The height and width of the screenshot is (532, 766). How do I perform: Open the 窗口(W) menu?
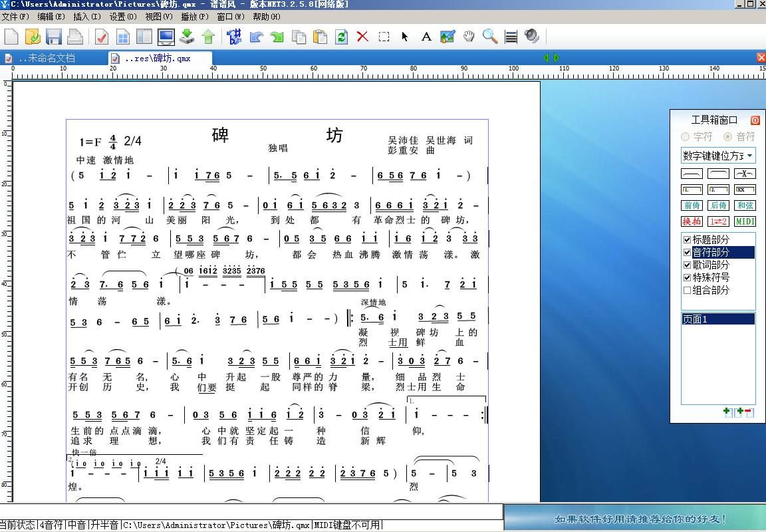pyautogui.click(x=231, y=17)
